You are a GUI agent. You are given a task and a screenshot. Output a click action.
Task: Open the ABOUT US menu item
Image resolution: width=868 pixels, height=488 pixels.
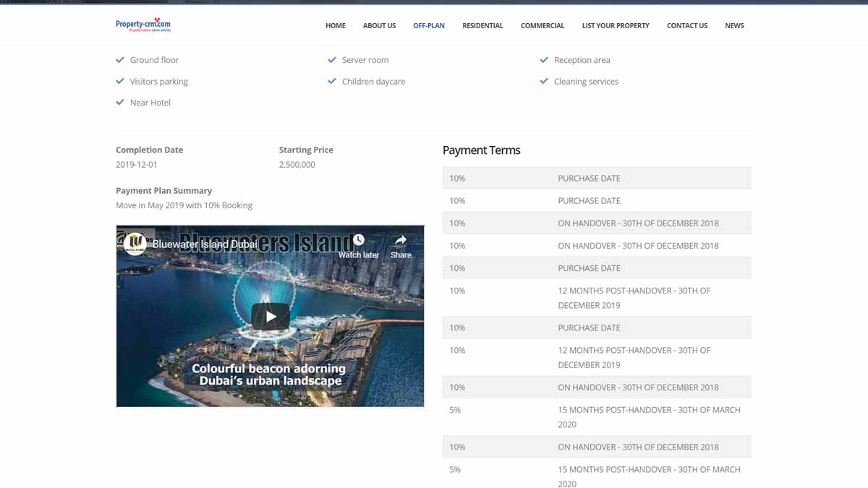379,26
